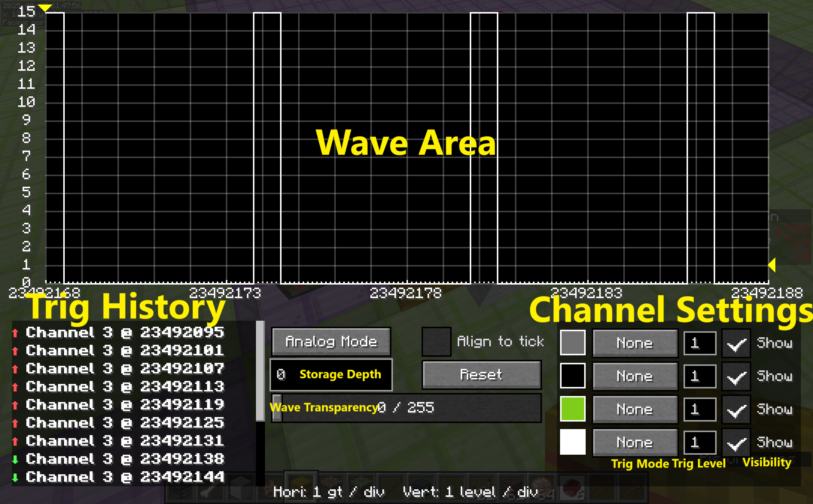Open the gray channel color swatch
This screenshot has width=813, height=504.
click(572, 343)
